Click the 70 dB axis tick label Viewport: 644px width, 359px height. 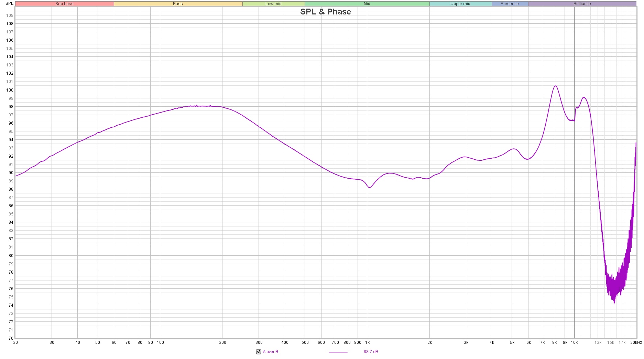coord(11,338)
